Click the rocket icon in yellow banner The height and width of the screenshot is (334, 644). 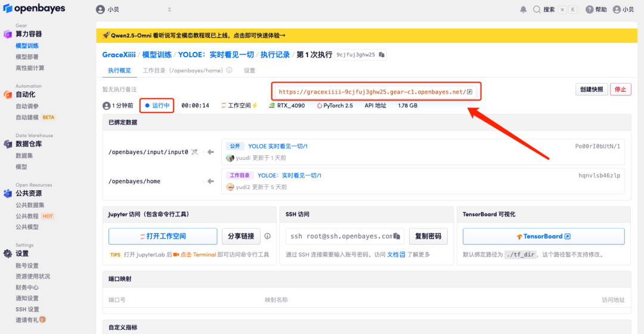coord(106,35)
